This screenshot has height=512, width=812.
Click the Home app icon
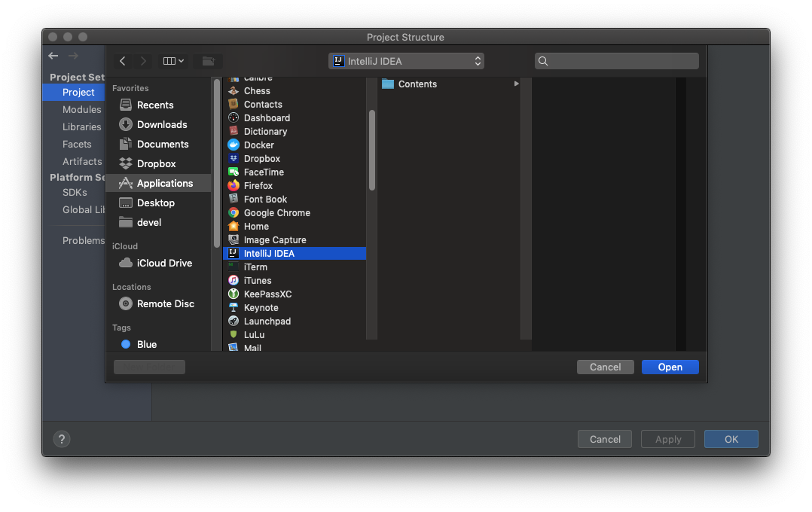pyautogui.click(x=234, y=226)
